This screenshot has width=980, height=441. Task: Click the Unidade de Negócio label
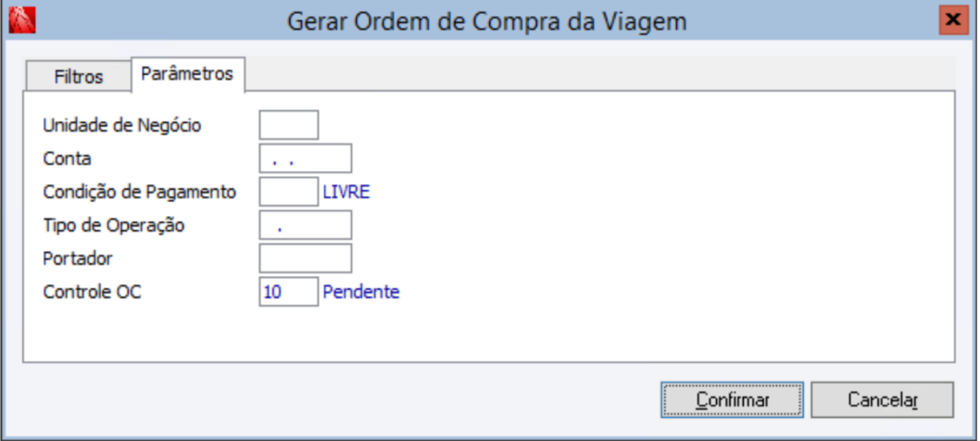(x=122, y=125)
